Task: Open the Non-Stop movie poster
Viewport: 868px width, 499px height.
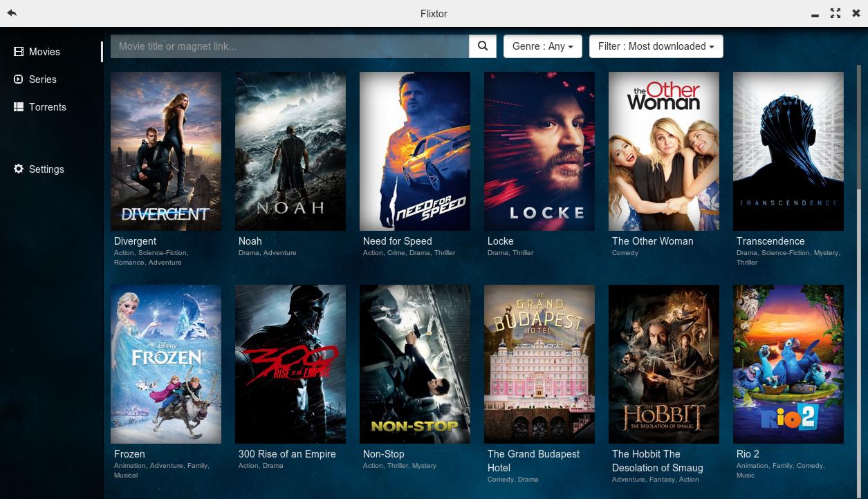Action: coord(415,364)
